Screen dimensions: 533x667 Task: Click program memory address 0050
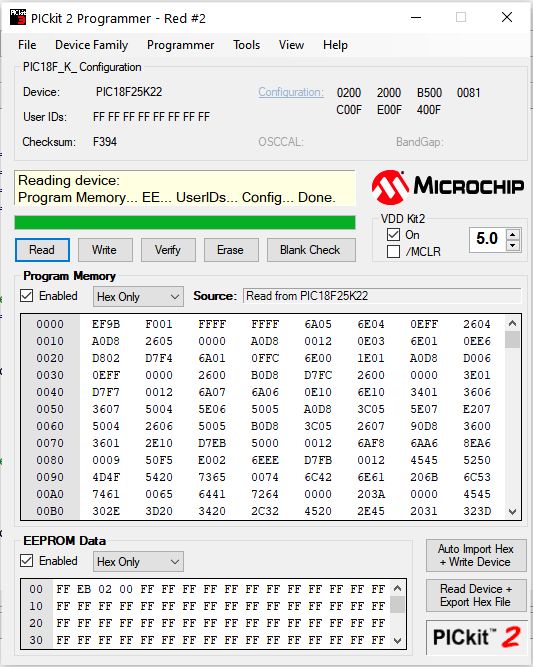pos(50,409)
